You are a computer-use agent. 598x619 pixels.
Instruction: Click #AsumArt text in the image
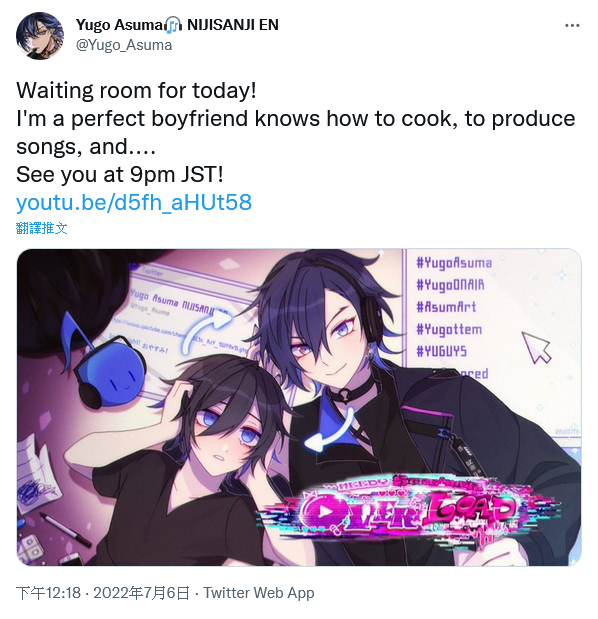point(446,307)
